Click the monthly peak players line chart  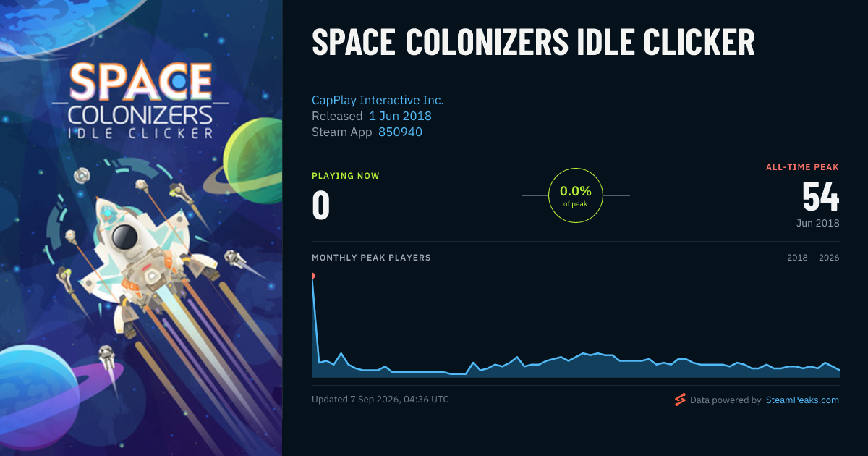click(x=576, y=326)
